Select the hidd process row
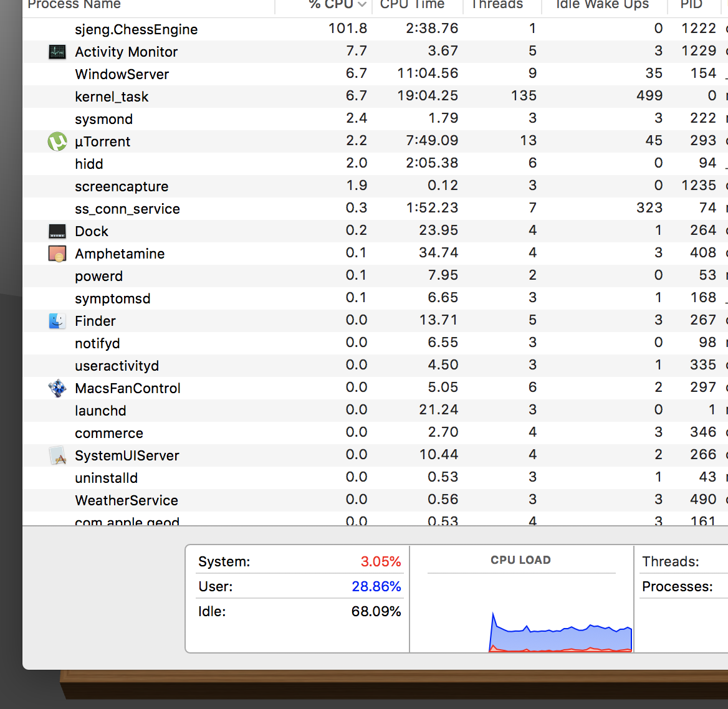728x709 pixels. click(x=375, y=163)
